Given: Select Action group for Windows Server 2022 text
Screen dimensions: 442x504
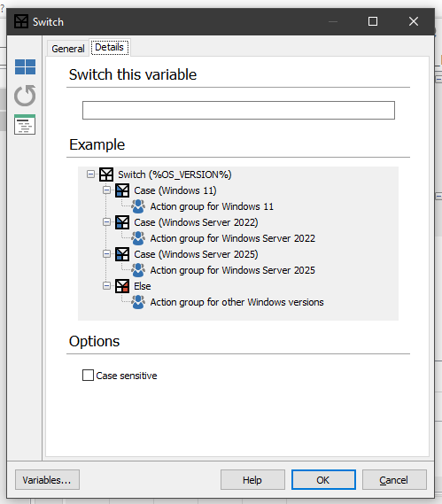Looking at the screenshot, I should pyautogui.click(x=233, y=238).
